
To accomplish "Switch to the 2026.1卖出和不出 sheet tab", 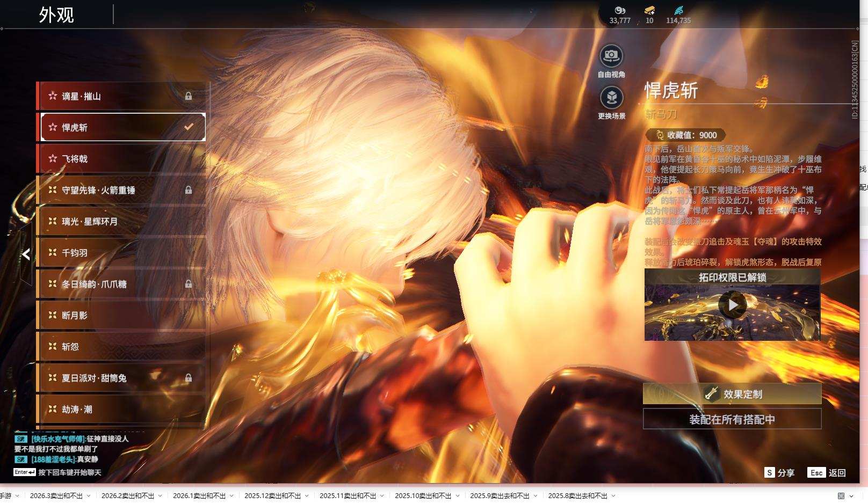I will pyautogui.click(x=199, y=496).
